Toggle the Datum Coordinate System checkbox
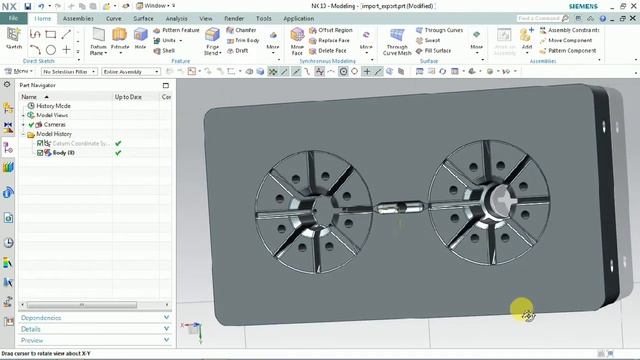Image resolution: width=640 pixels, height=360 pixels. point(40,143)
